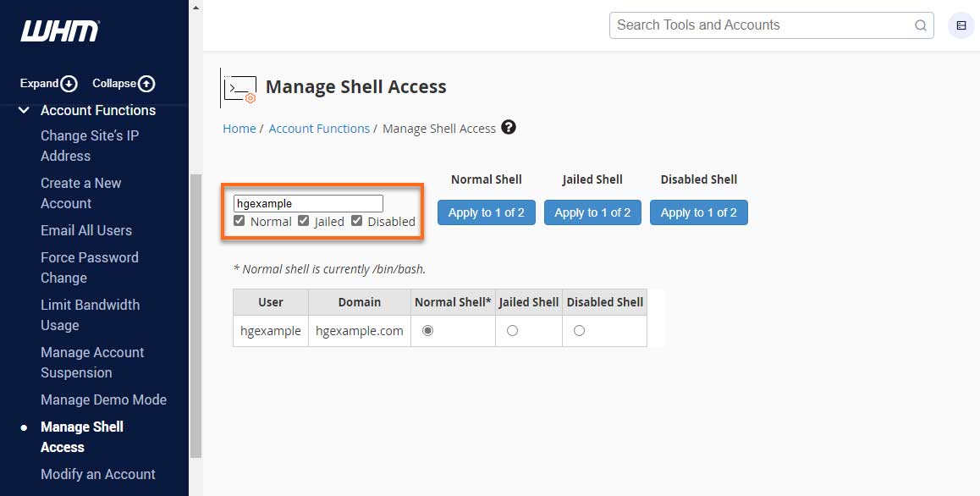
Task: Click the Disabled Shell table column header
Action: pos(605,302)
